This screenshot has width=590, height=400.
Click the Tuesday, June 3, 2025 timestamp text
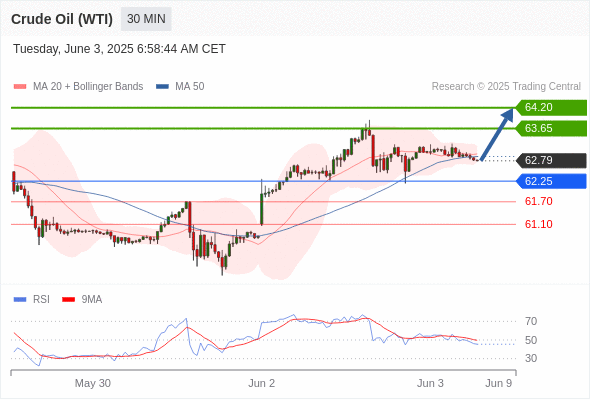(119, 49)
